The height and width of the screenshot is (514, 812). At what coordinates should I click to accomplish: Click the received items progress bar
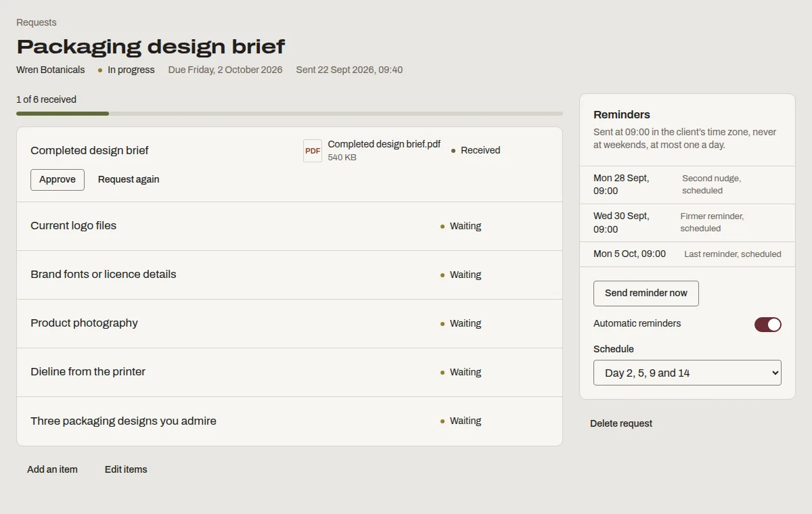pos(290,114)
